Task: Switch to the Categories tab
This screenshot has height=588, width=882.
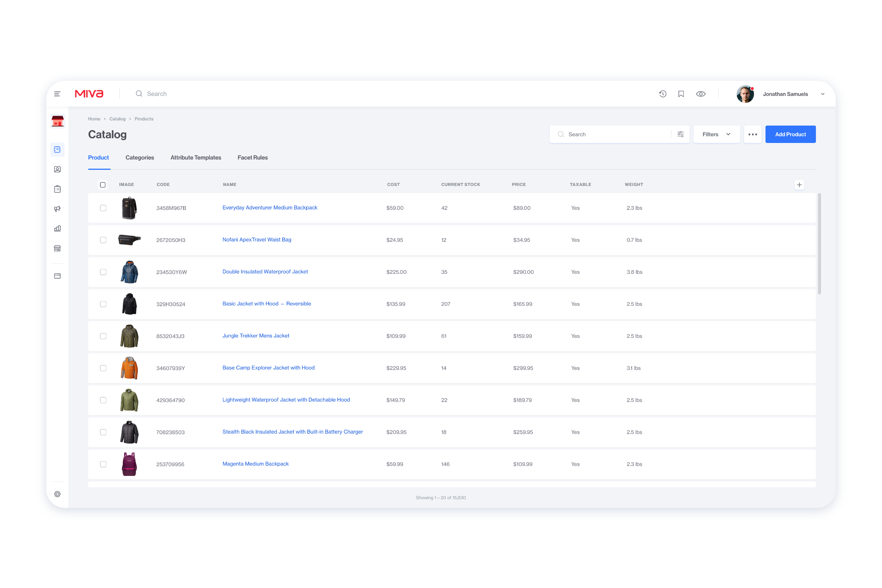Action: [140, 158]
